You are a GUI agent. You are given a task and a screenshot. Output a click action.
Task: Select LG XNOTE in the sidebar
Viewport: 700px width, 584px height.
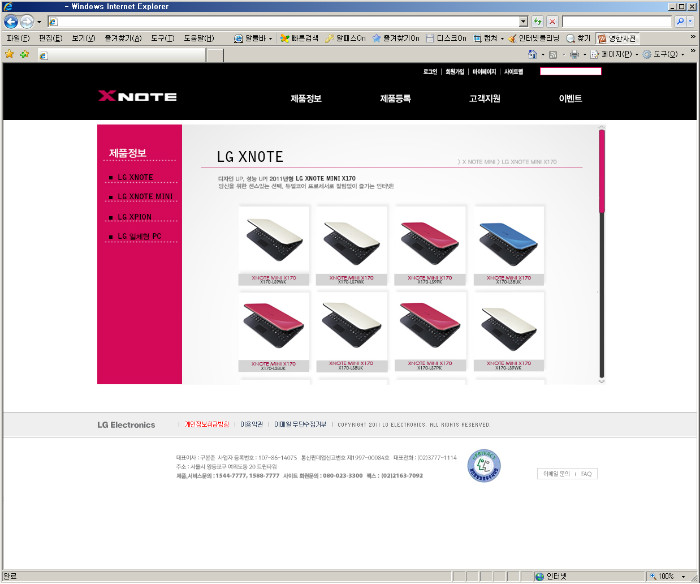pos(135,177)
